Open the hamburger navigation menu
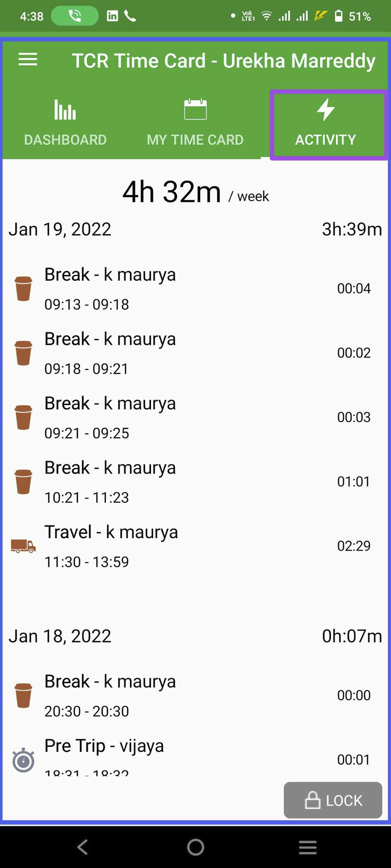This screenshot has height=868, width=391. 28,60
